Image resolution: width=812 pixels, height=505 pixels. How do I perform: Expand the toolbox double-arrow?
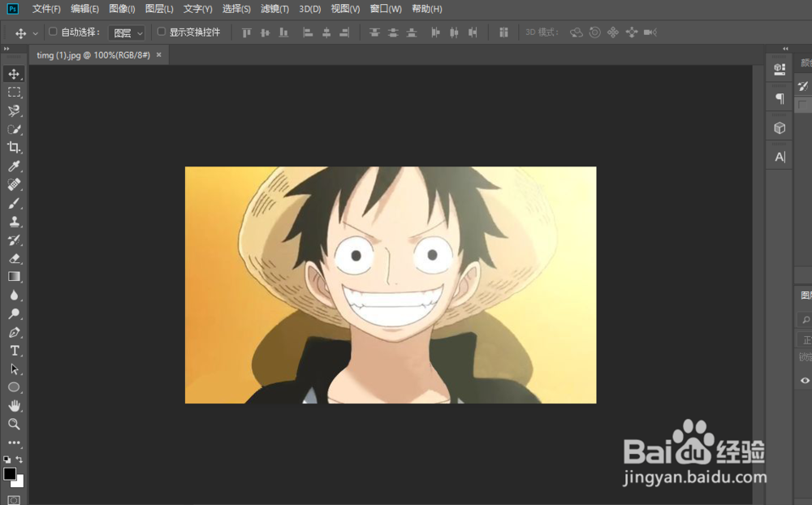6,48
